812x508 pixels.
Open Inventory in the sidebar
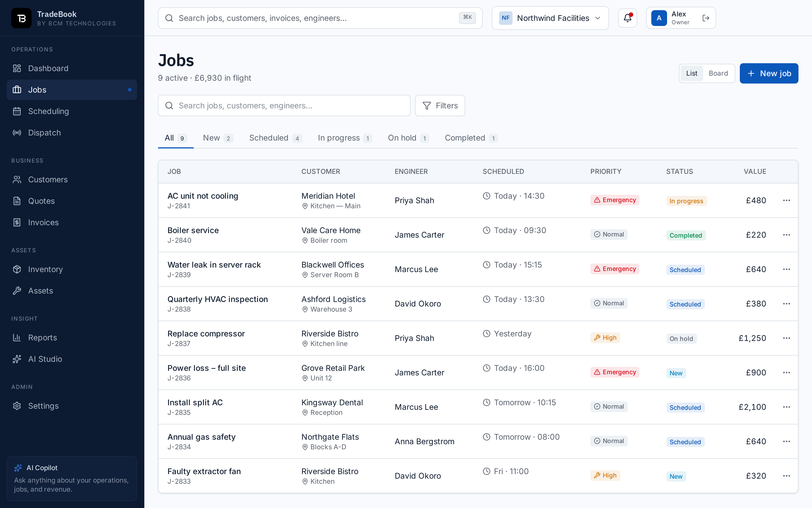[72, 270]
